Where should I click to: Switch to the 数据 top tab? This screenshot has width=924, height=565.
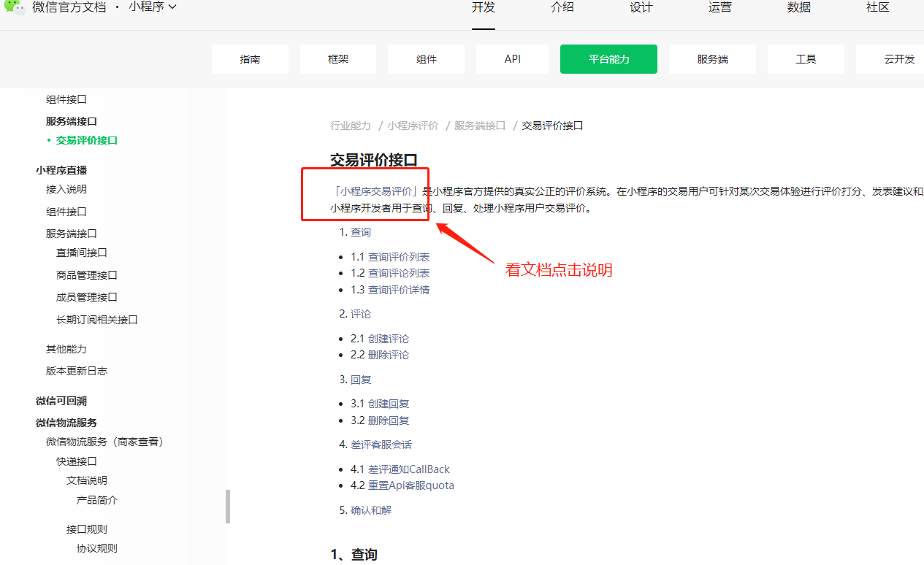pyautogui.click(x=799, y=7)
